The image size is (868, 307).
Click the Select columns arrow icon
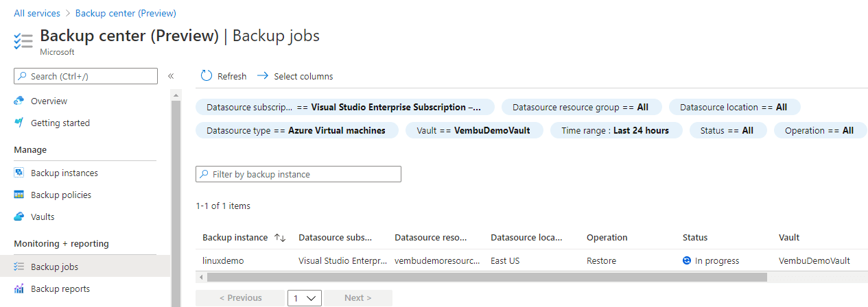(x=262, y=76)
